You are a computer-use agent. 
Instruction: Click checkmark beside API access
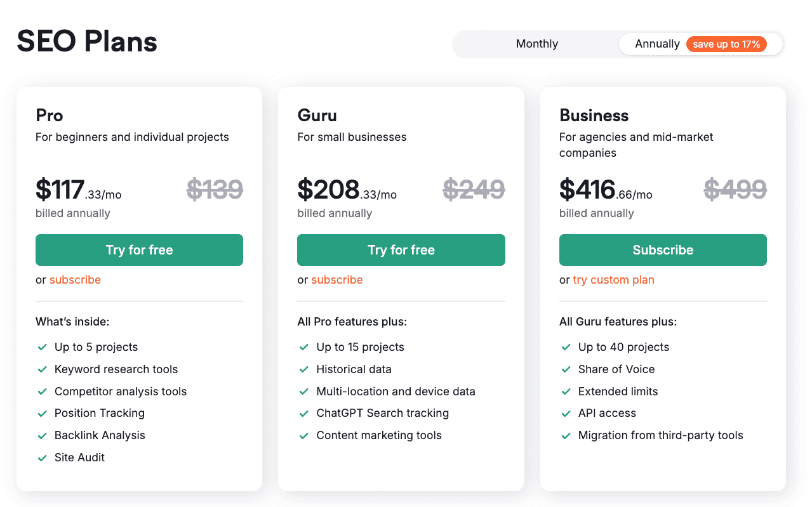(566, 413)
